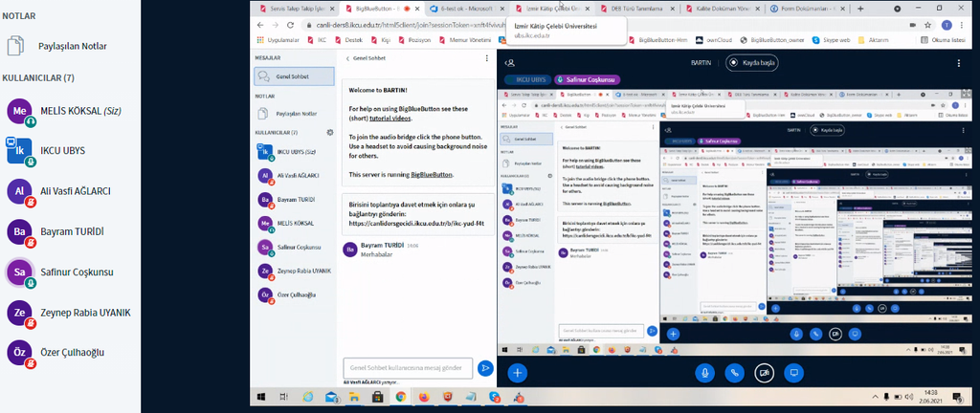Screen dimensions: 980x413
Task: Click the biggest Safinur Coşkunsu talking indicator pill
Action: point(587,80)
